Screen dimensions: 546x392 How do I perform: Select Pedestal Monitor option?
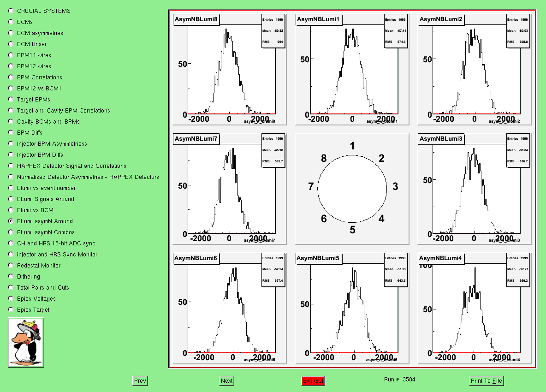click(11, 266)
